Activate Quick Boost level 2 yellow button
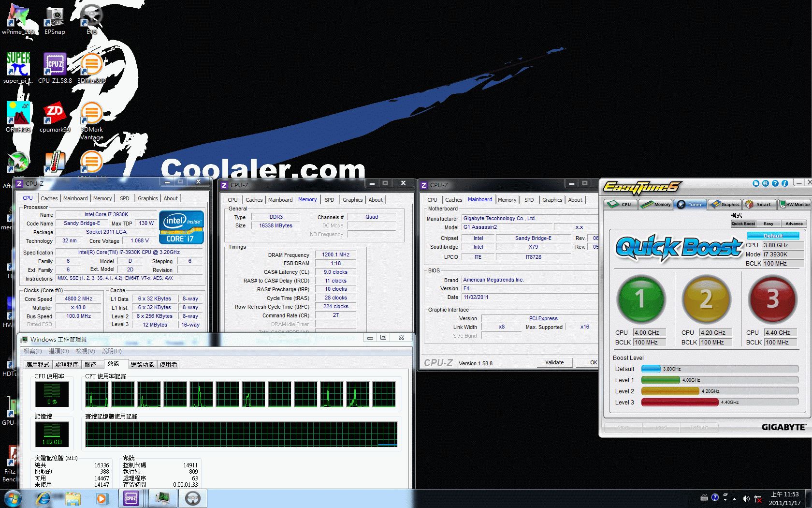Viewport: 812px width, 508px height. [x=706, y=299]
